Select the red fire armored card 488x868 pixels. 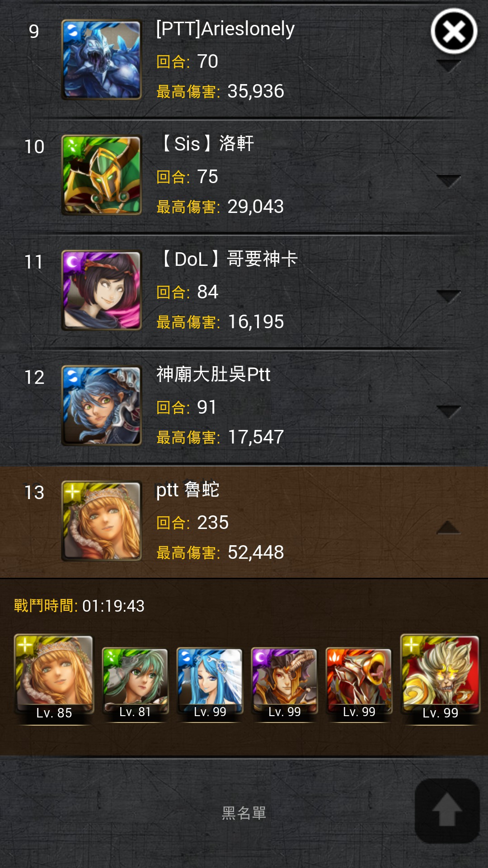pyautogui.click(x=359, y=683)
